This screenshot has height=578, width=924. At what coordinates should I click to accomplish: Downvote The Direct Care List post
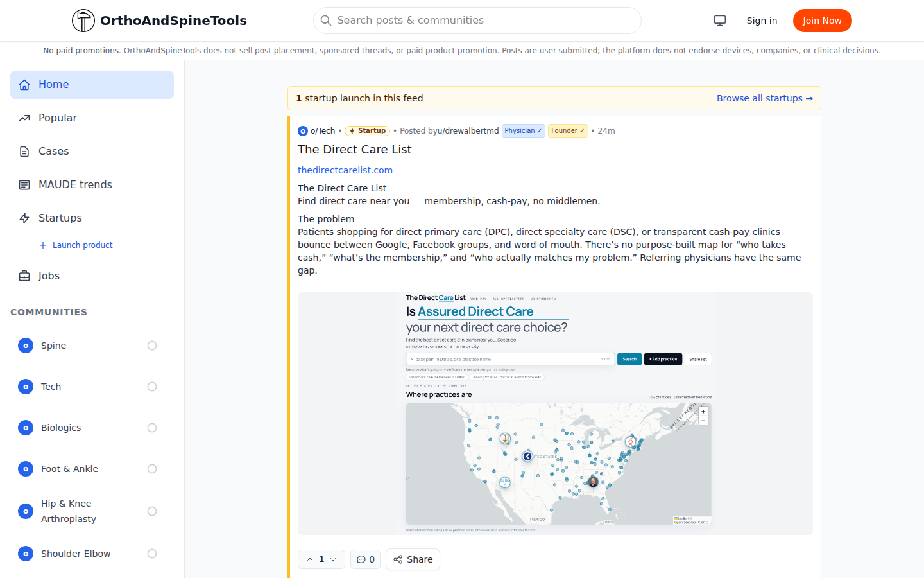click(x=333, y=559)
